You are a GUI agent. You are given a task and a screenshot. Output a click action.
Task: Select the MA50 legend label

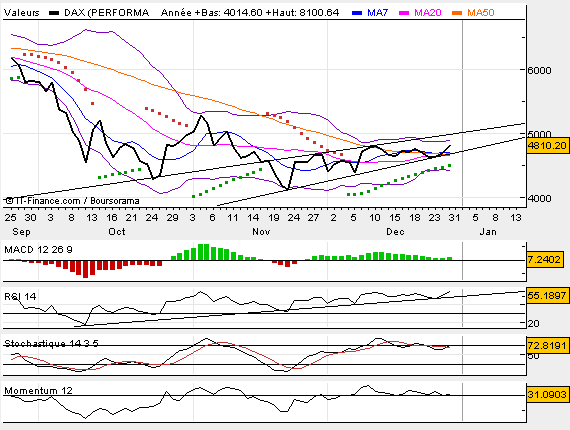[x=481, y=13]
